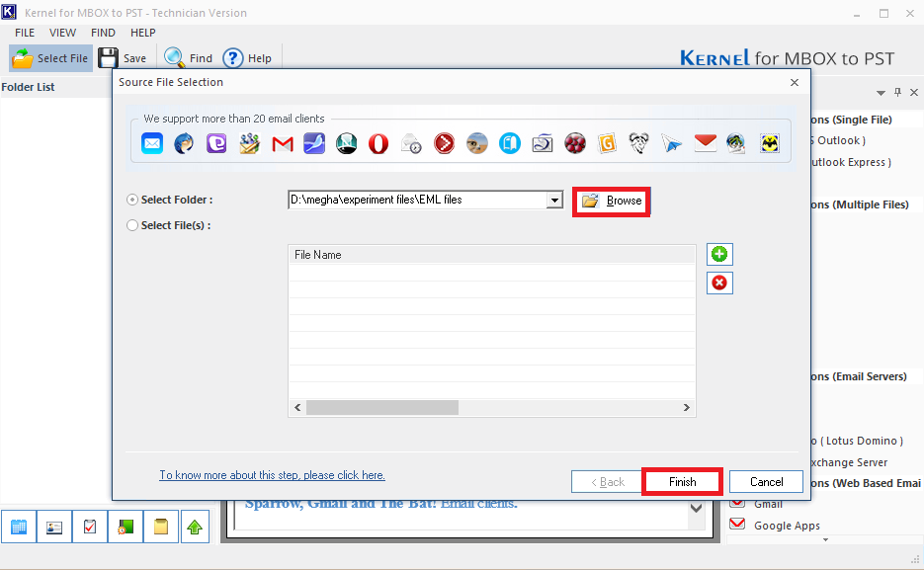Click the file list scroll left arrow

(297, 407)
